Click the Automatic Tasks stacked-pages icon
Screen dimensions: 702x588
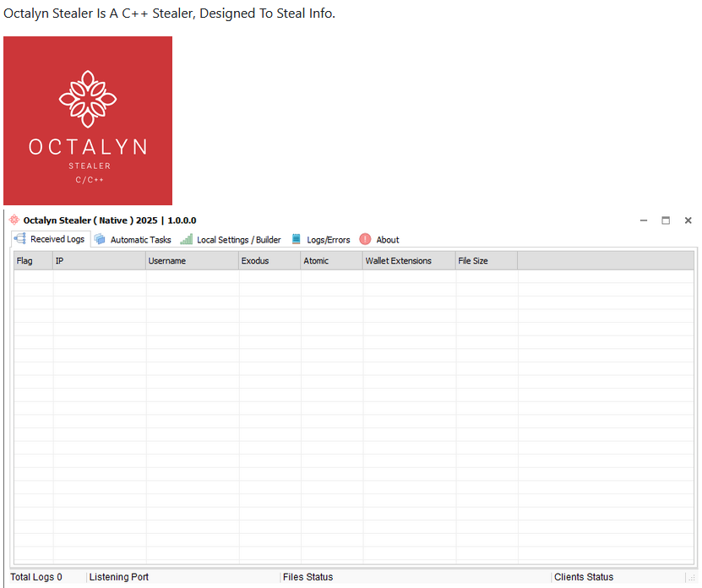pyautogui.click(x=100, y=239)
